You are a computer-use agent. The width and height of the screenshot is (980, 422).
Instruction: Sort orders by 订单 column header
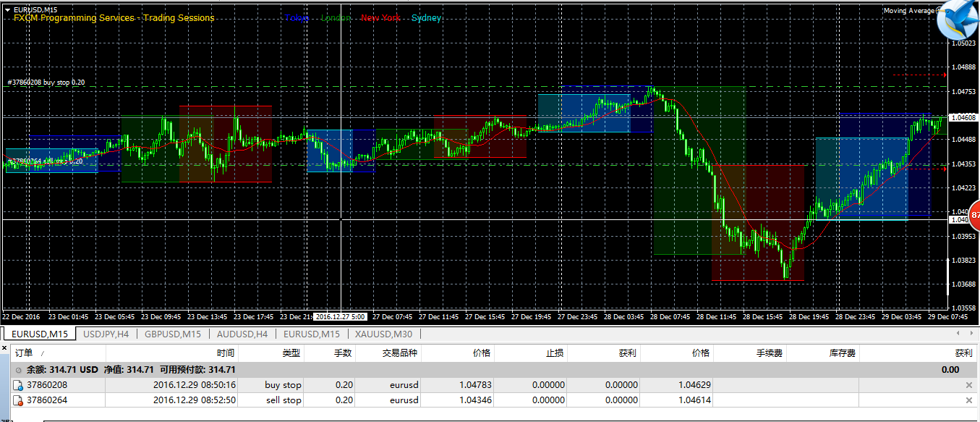click(x=24, y=353)
